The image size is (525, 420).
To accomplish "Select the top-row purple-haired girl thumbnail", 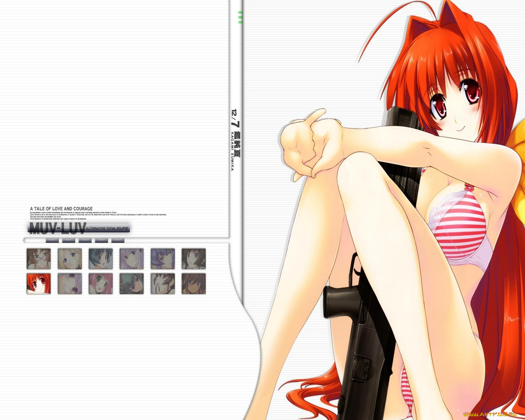I will pyautogui.click(x=162, y=259).
